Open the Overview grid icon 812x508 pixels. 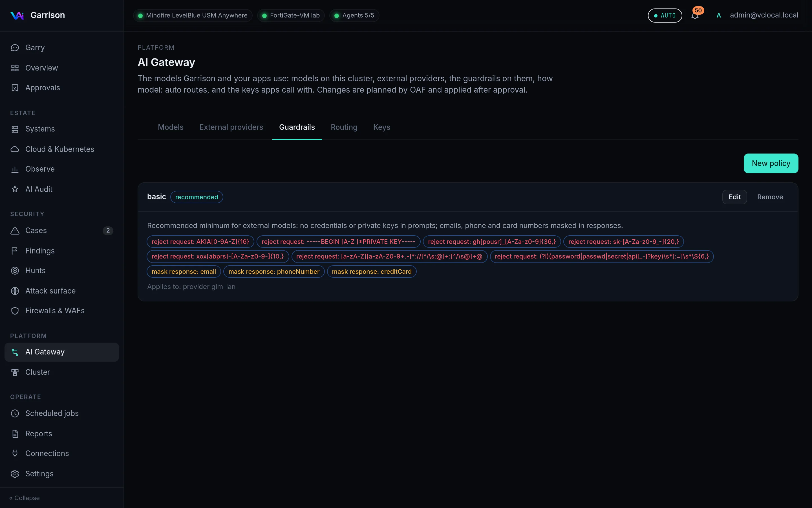coord(15,68)
